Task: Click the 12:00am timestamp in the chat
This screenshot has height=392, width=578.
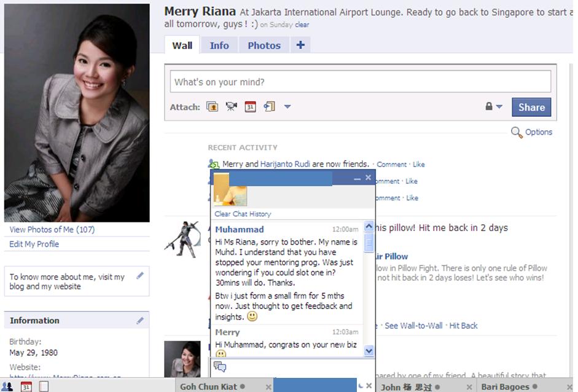Action: (345, 229)
